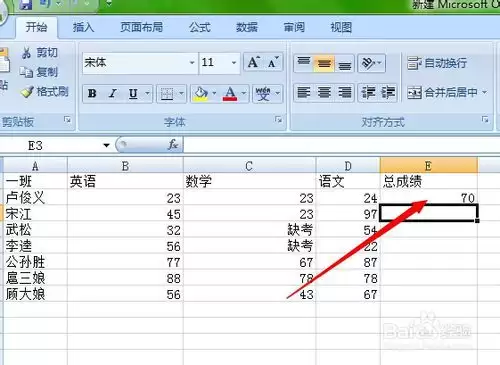Align text left in cell

pyautogui.click(x=304, y=93)
